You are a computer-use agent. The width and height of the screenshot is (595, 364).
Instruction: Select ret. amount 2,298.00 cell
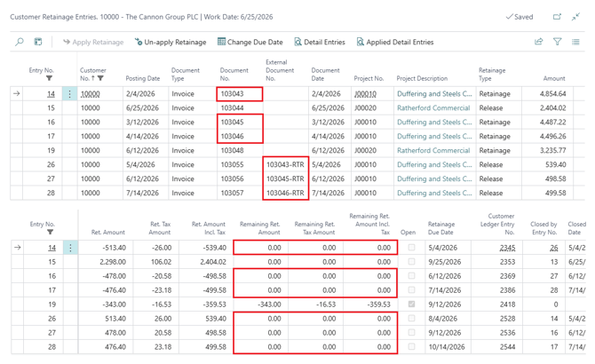[x=106, y=262]
